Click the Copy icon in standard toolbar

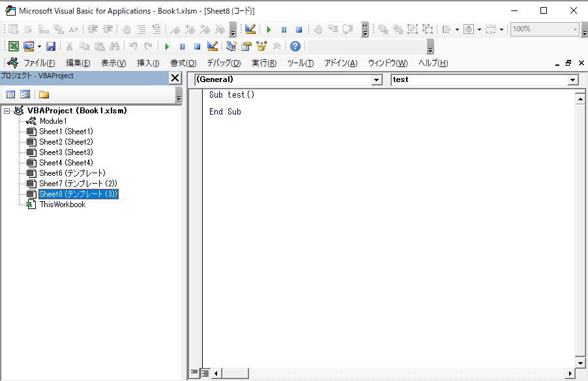point(84,46)
